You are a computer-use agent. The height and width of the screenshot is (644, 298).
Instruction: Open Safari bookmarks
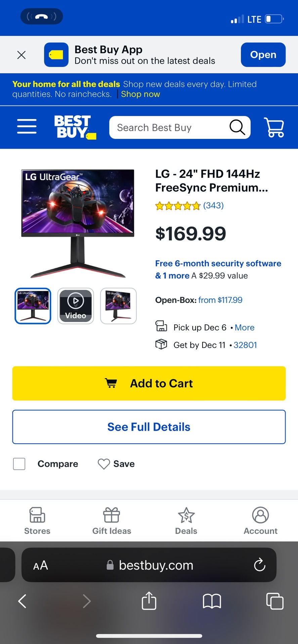pos(212,601)
